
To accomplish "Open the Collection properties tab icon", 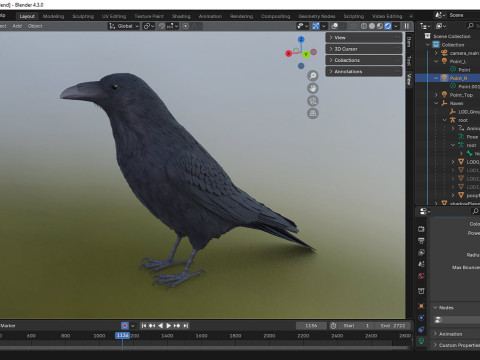I will coord(421,291).
